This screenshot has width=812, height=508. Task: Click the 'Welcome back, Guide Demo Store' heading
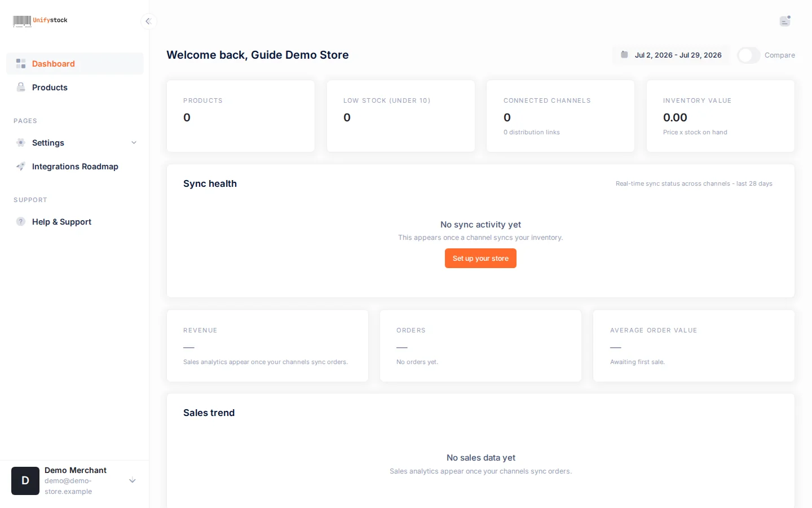point(258,55)
